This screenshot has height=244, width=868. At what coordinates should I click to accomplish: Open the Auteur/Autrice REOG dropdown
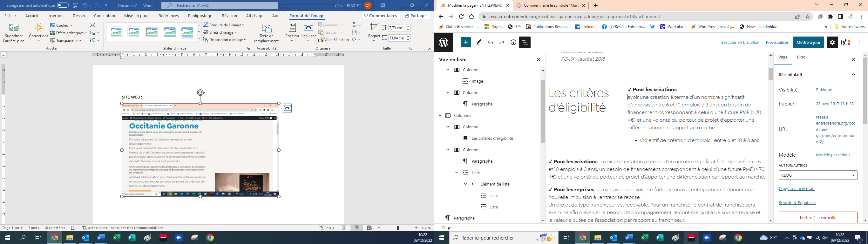tap(818, 175)
